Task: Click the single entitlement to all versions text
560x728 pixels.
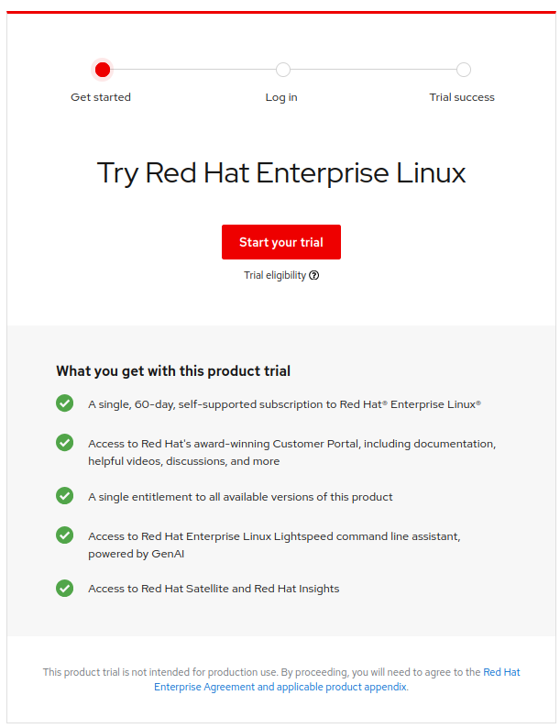Action: 240,497
